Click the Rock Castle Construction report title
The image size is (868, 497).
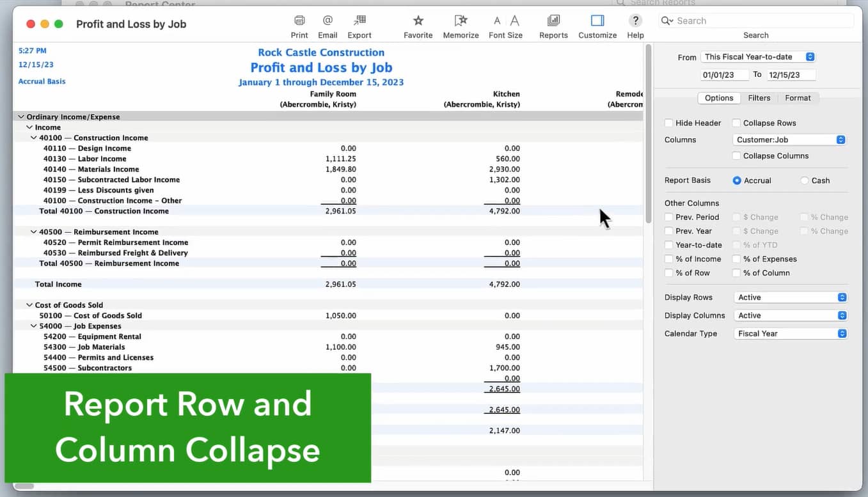(x=321, y=52)
